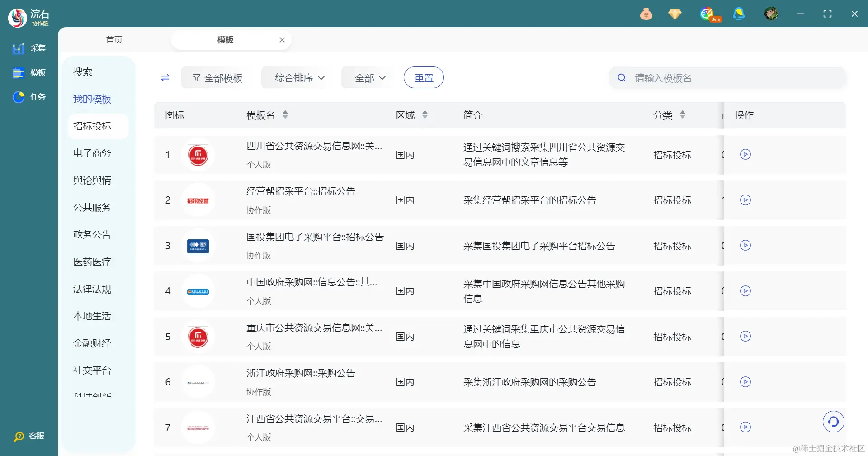The width and height of the screenshot is (868, 456).
Task: Run the 四川省公共资源交易信息网 template
Action: [x=745, y=155]
